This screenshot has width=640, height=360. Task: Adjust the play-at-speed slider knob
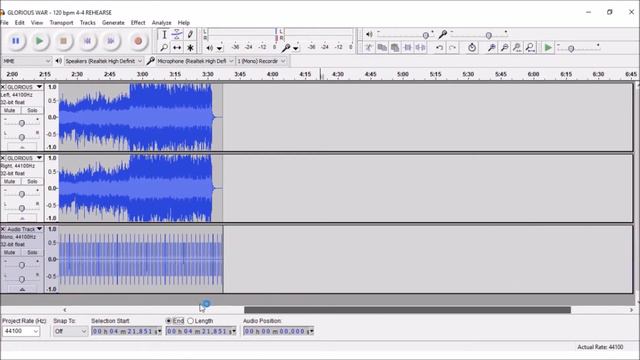571,49
